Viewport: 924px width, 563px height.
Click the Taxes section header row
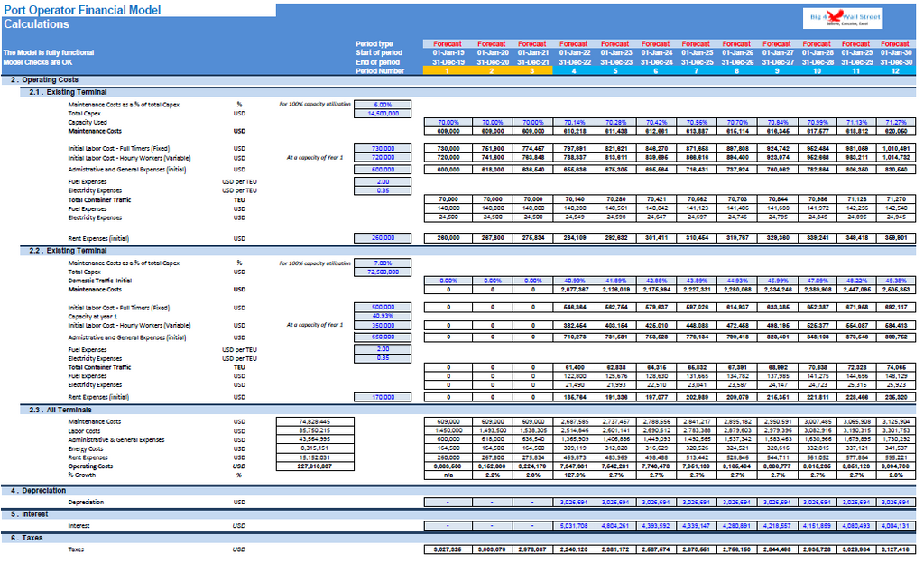458,538
